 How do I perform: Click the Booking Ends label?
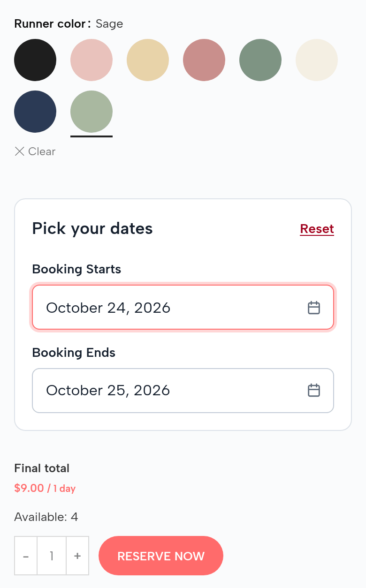[x=74, y=353]
